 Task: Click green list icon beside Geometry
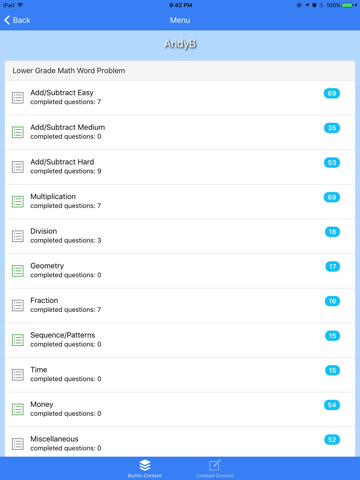click(x=18, y=271)
